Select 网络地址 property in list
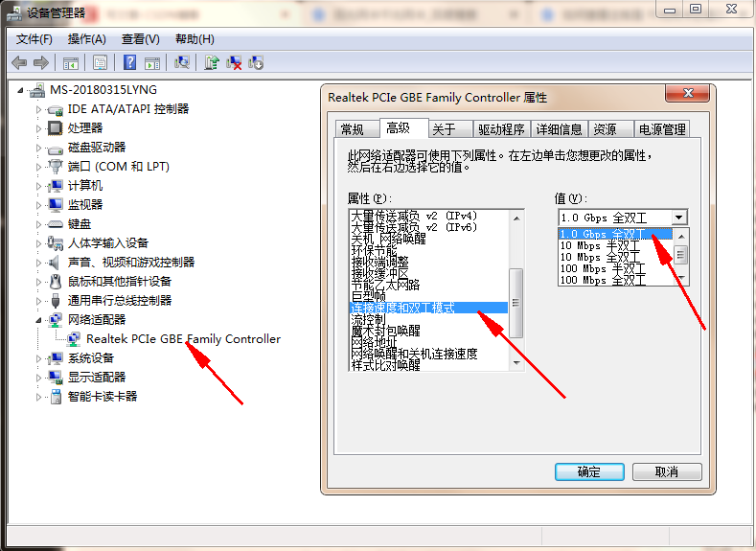Image resolution: width=756 pixels, height=551 pixels. point(428,342)
